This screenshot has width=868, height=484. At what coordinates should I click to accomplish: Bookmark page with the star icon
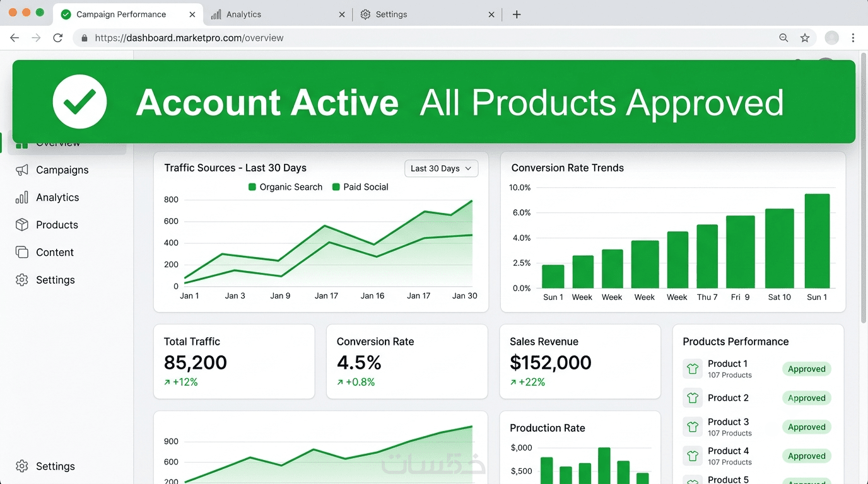pyautogui.click(x=805, y=38)
